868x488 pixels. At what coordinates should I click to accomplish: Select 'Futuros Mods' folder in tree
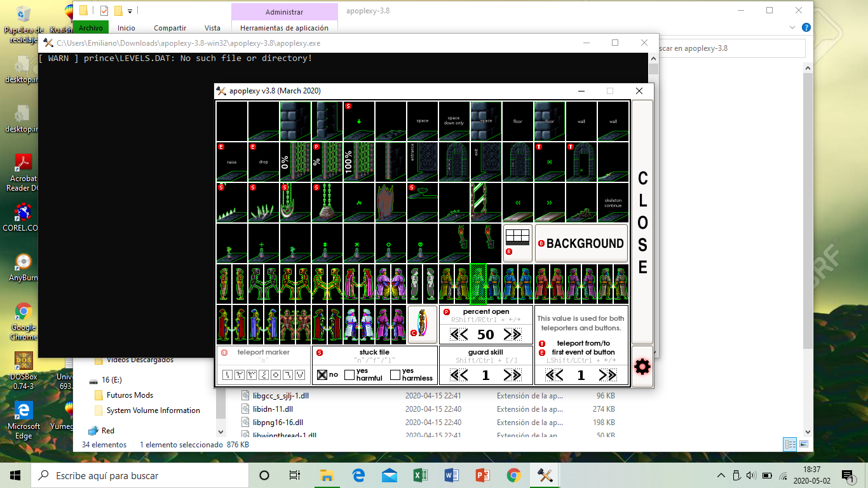point(130,395)
